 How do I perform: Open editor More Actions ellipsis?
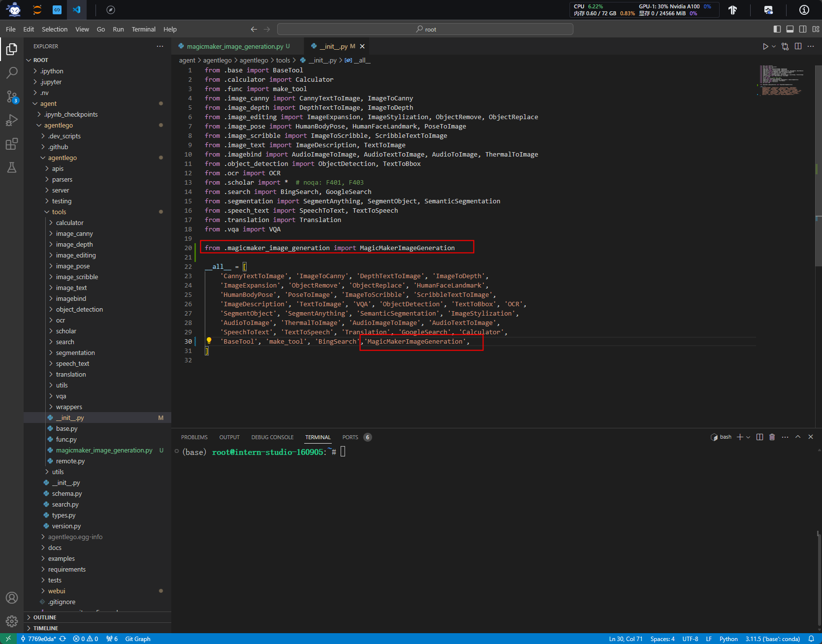tap(811, 46)
